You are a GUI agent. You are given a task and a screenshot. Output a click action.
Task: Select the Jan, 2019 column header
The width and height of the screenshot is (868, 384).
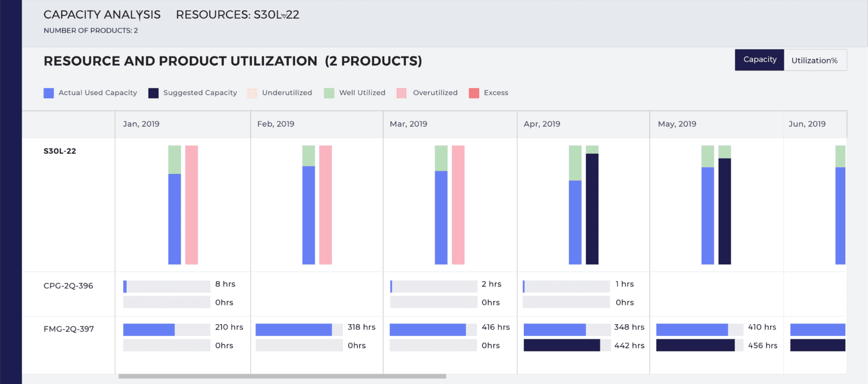[183, 124]
